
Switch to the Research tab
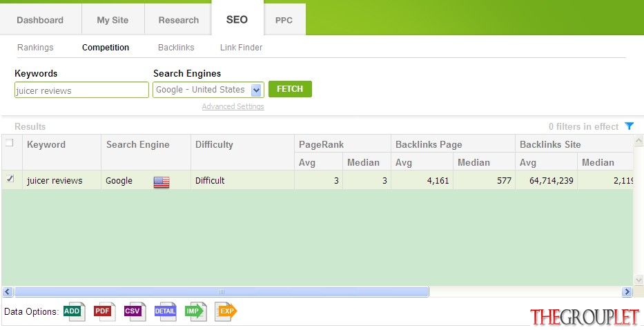178,20
